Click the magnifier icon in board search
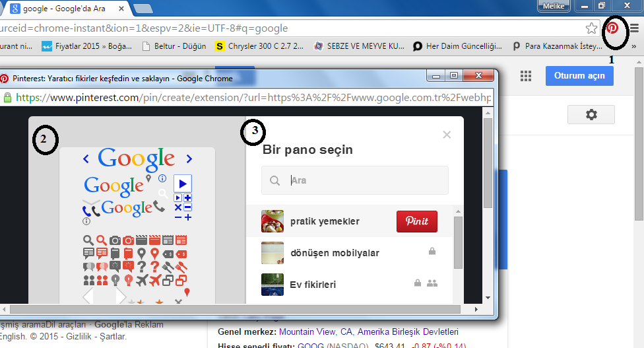 point(274,180)
